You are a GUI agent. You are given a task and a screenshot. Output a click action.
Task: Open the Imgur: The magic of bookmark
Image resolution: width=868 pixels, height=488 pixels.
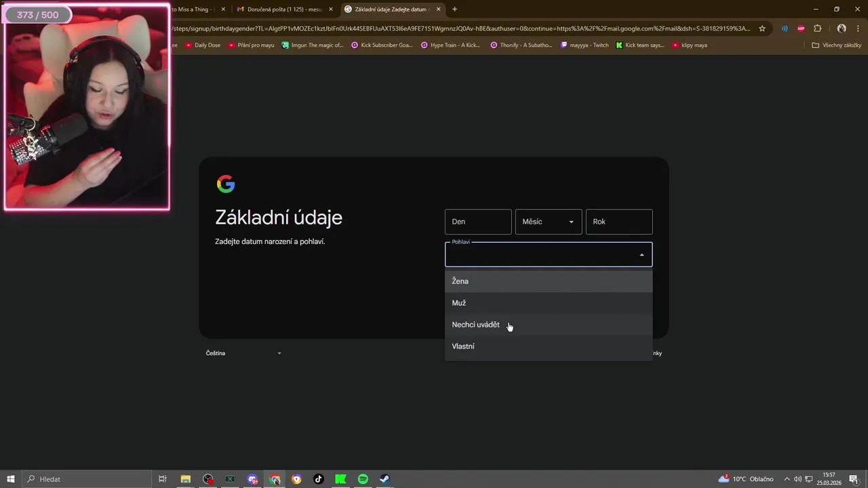313,45
